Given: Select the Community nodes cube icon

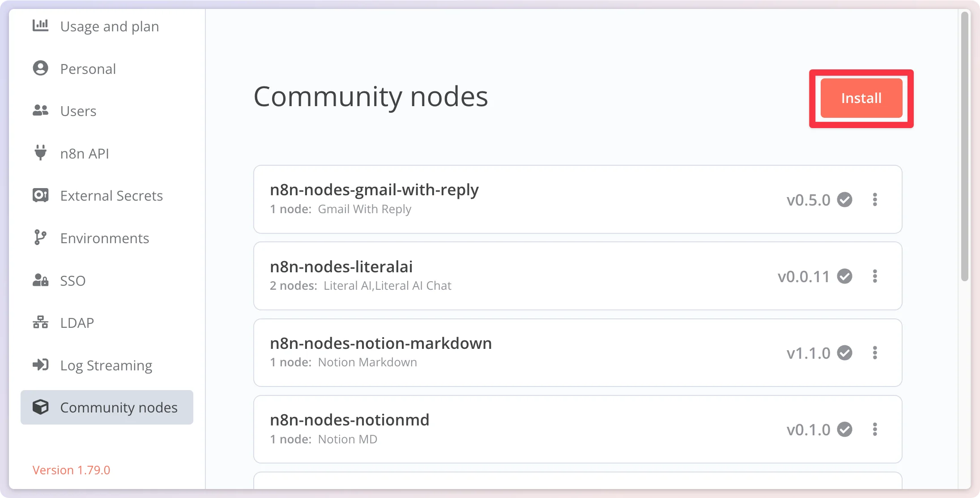Looking at the screenshot, I should coord(41,407).
